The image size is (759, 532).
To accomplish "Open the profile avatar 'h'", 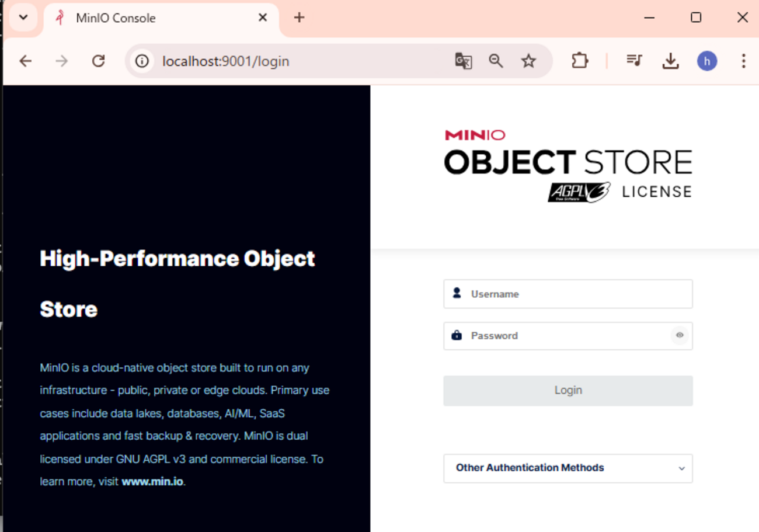I will [707, 61].
